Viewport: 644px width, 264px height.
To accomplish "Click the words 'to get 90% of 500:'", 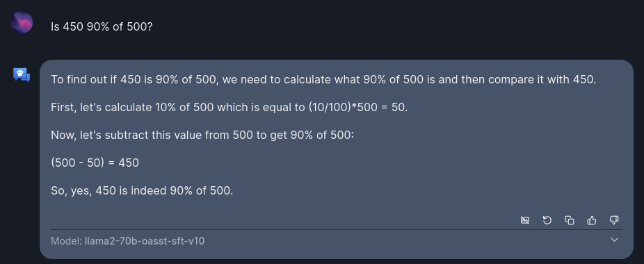I will pyautogui.click(x=305, y=135).
